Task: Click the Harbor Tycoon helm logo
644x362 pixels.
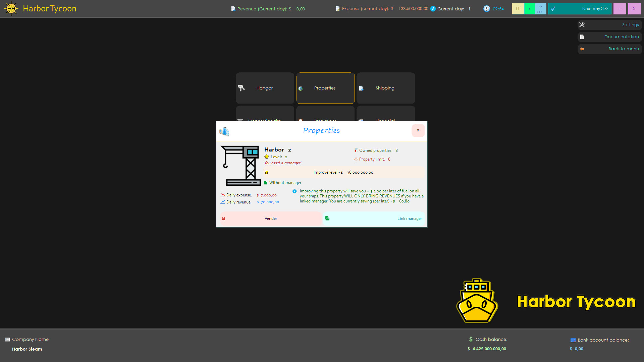Action: [11, 8]
